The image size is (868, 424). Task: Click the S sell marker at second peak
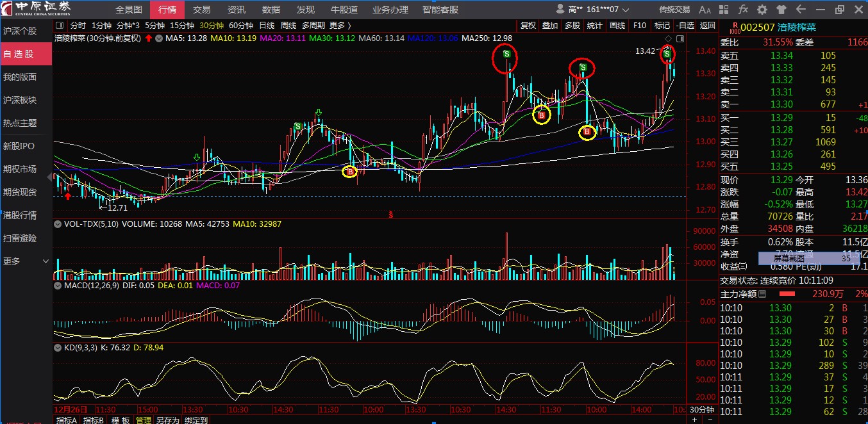click(x=583, y=67)
